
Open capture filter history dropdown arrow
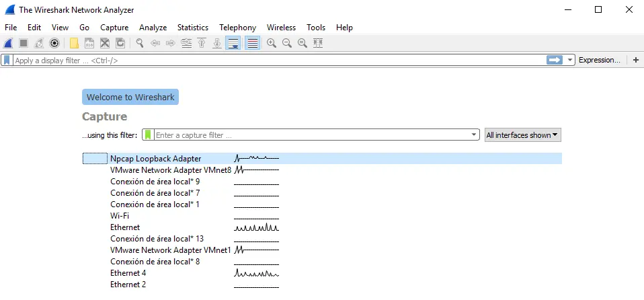474,135
